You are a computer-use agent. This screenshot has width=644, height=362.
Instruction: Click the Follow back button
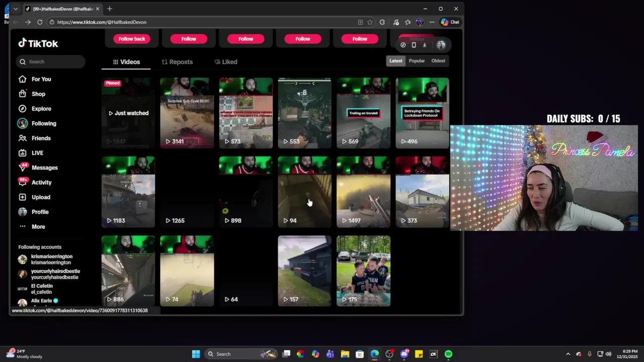pyautogui.click(x=132, y=39)
